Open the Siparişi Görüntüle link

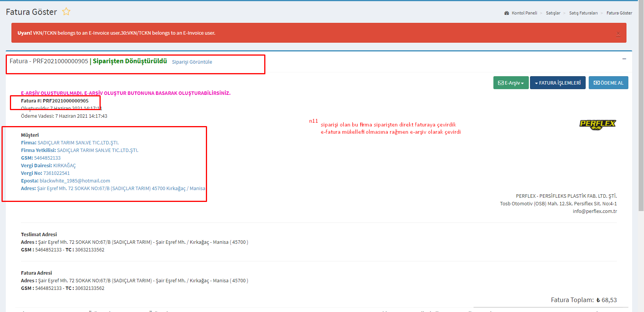point(192,62)
